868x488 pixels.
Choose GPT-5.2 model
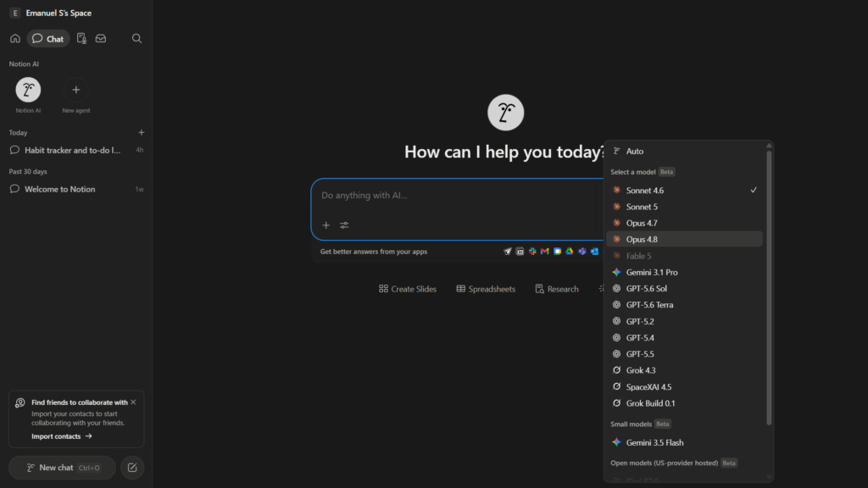pyautogui.click(x=684, y=321)
